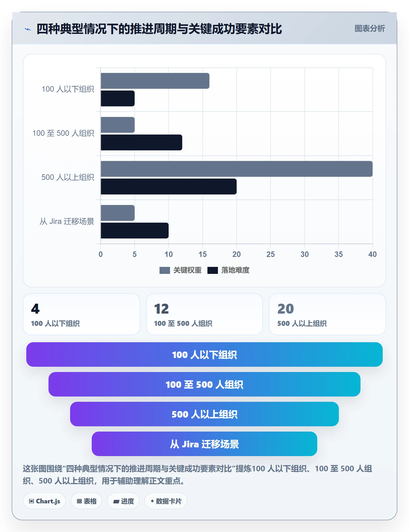The width and height of the screenshot is (409, 532).
Task: Click the lightning bolt icon beside the title
Action: 28,29
